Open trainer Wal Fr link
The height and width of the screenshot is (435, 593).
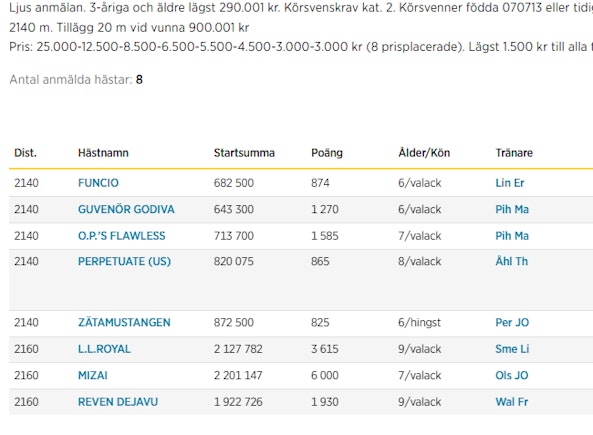click(512, 402)
